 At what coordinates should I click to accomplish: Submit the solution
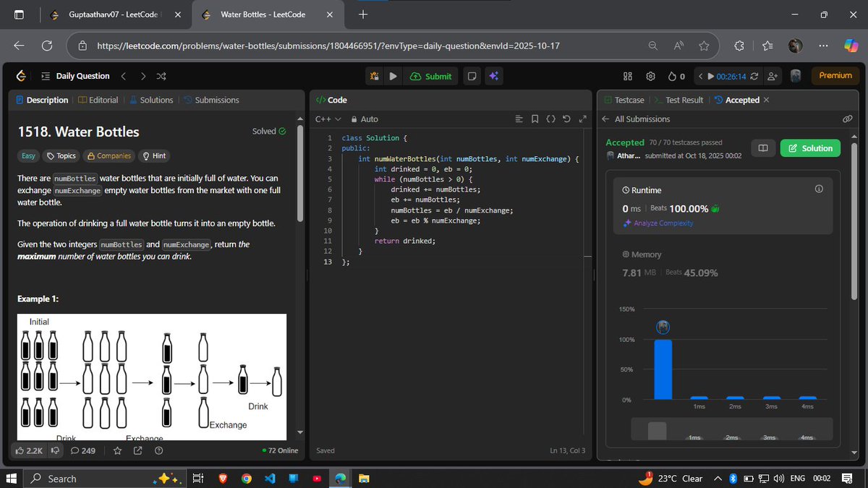[x=430, y=76]
